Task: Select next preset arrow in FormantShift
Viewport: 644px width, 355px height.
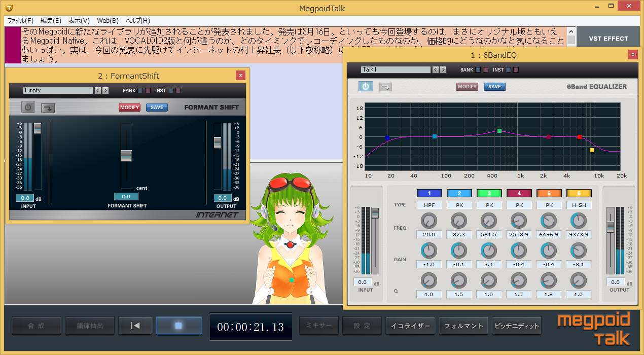Action: pyautogui.click(x=105, y=90)
